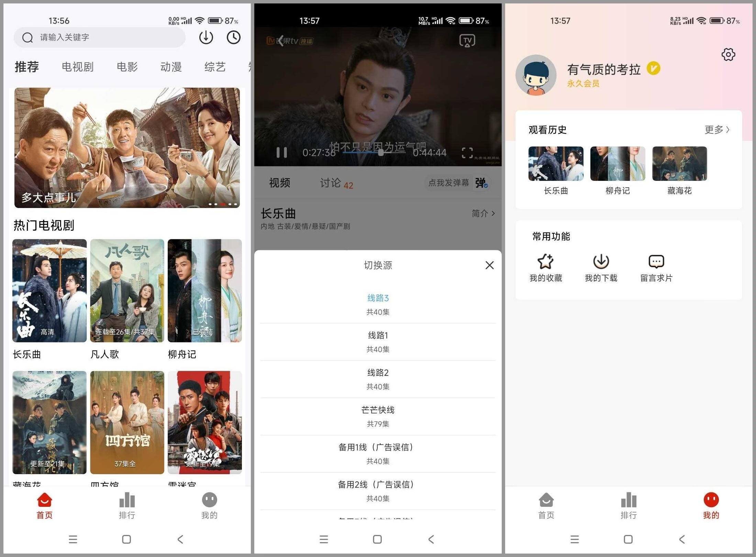Select 线路3 as video source
Image resolution: width=756 pixels, height=557 pixels.
(x=377, y=297)
